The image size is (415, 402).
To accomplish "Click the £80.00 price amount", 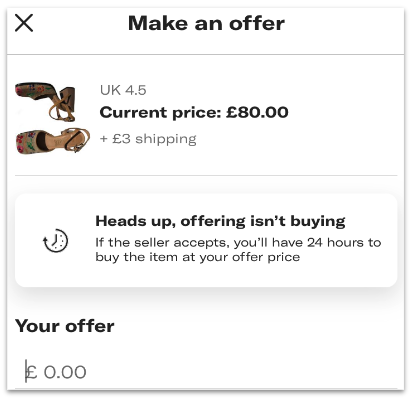I will pyautogui.click(x=257, y=112).
